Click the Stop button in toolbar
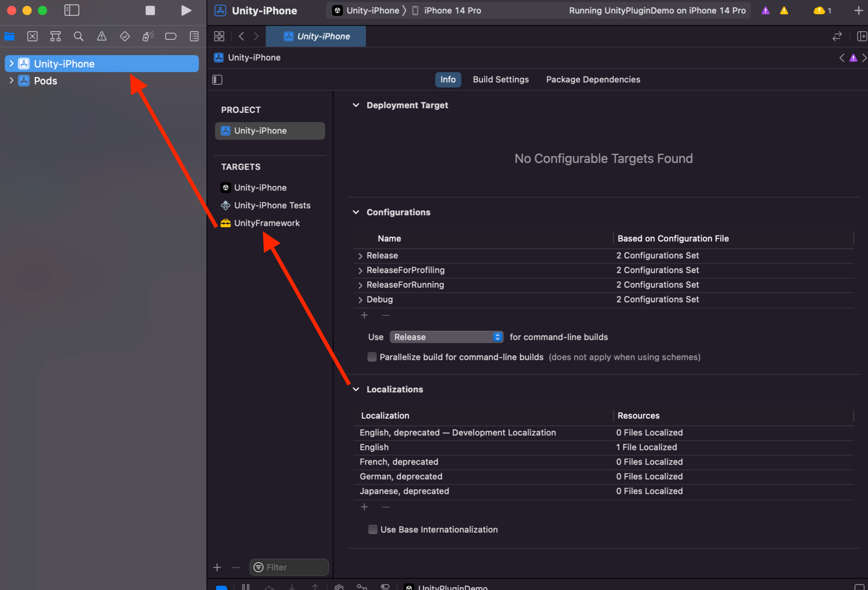This screenshot has height=590, width=868. (x=150, y=10)
